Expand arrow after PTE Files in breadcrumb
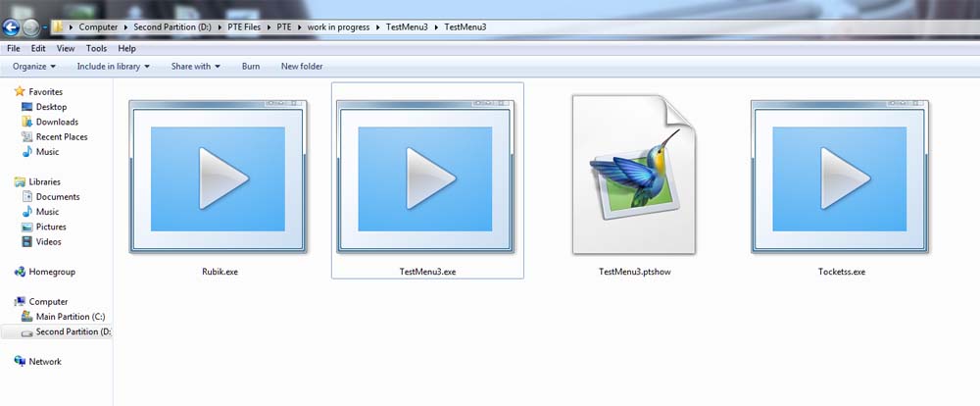The image size is (980, 406). tap(269, 26)
